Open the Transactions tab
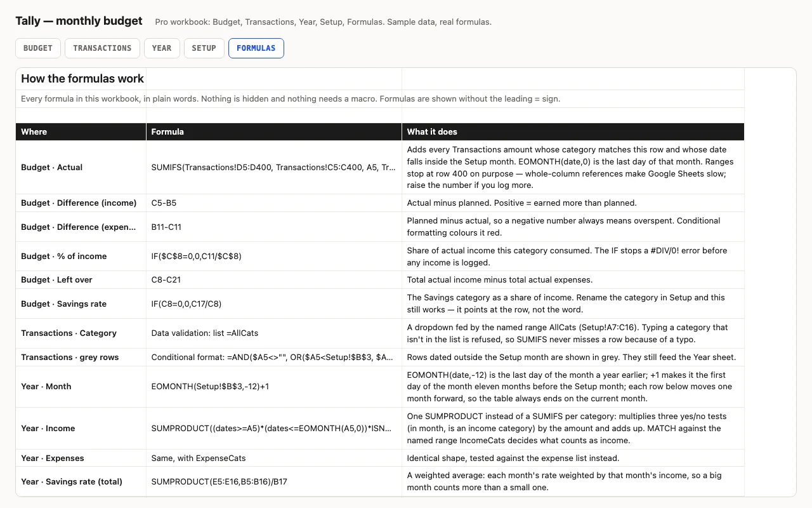 102,48
